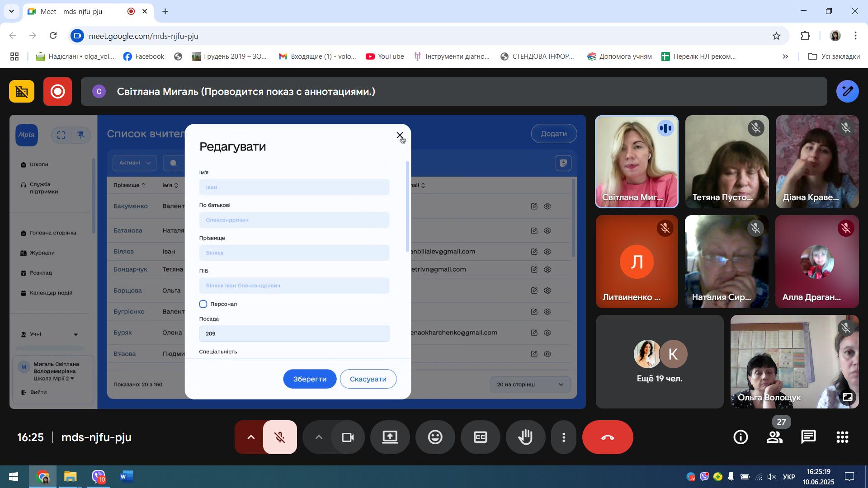Leave the call with red hang-up button

[608, 437]
